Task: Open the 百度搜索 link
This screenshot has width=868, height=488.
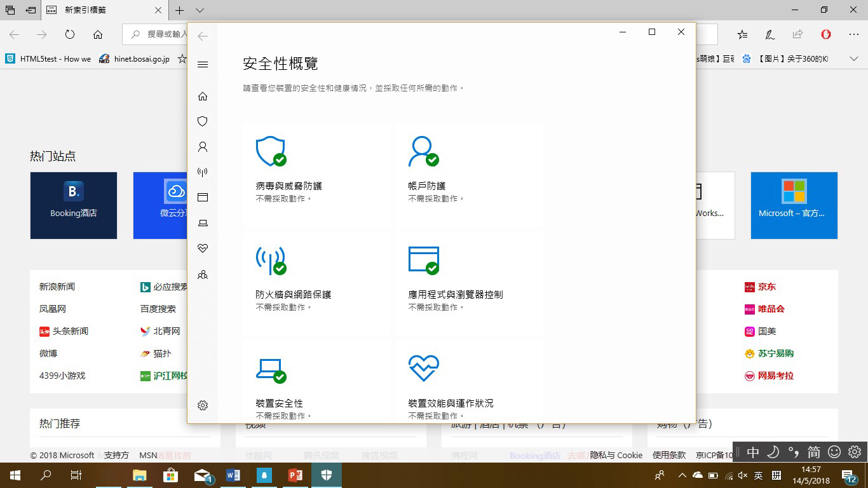Action: point(158,309)
